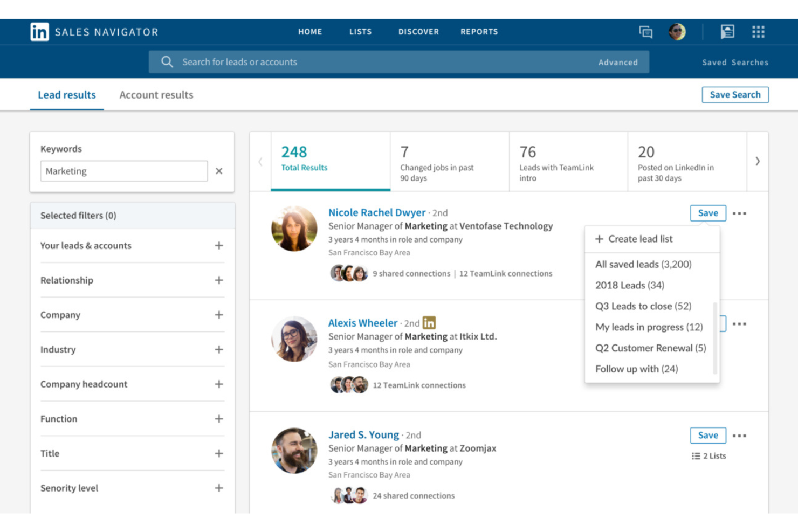Click the Keywords input containing Marketing
This screenshot has width=798, height=532.
(x=124, y=171)
